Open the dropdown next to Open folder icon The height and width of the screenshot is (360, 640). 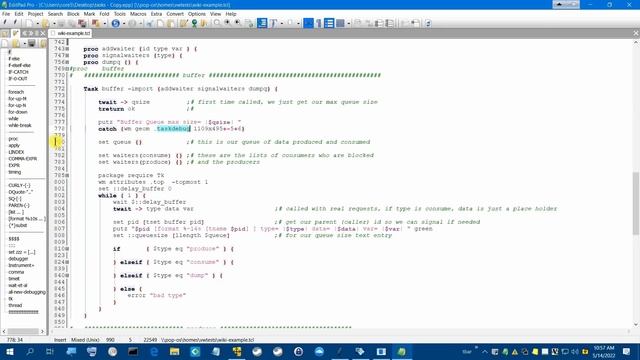53,23
